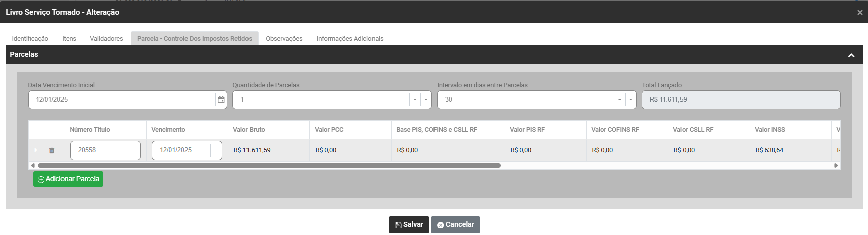This screenshot has width=868, height=235.
Task: Open the Itens tab
Action: [x=69, y=39]
